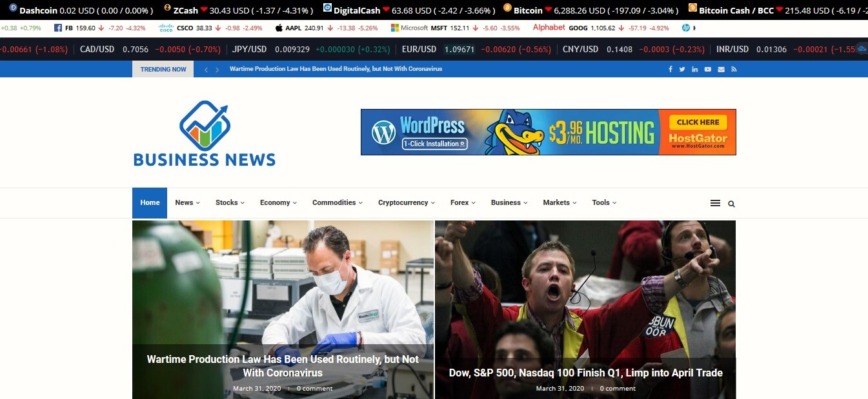Image resolution: width=868 pixels, height=399 pixels.
Task: Go to the Home tab
Action: pyautogui.click(x=150, y=202)
